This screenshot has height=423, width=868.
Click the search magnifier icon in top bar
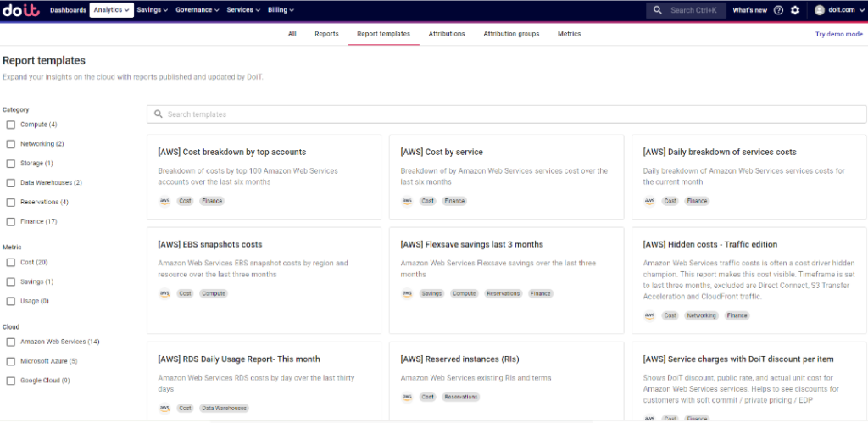tap(659, 10)
